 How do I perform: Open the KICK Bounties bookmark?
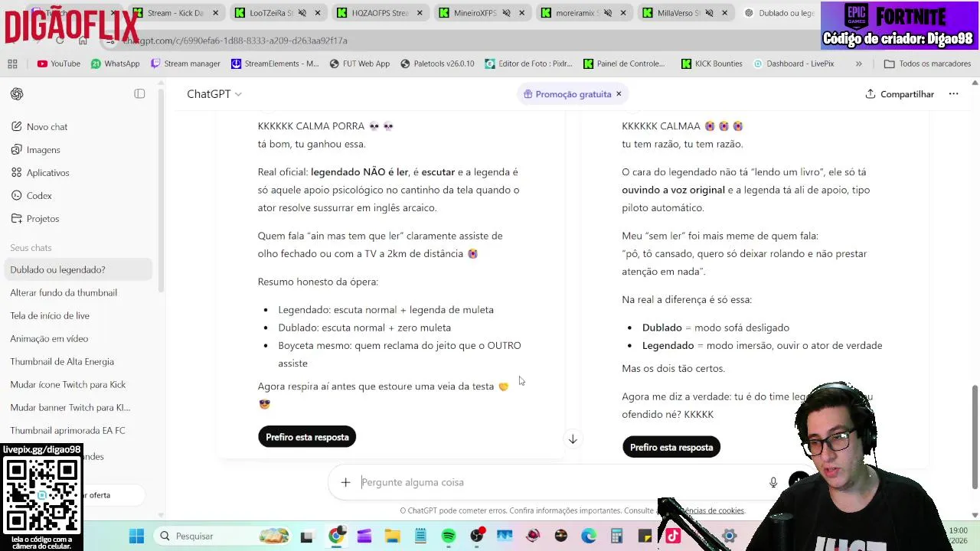712,64
